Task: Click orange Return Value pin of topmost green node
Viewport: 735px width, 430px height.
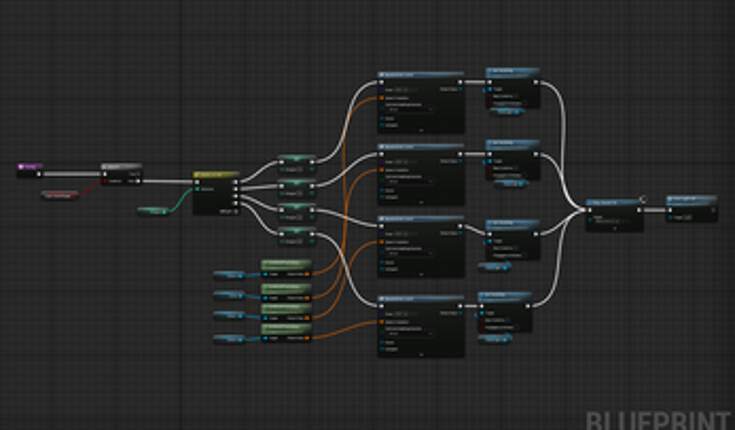Action: 307,274
